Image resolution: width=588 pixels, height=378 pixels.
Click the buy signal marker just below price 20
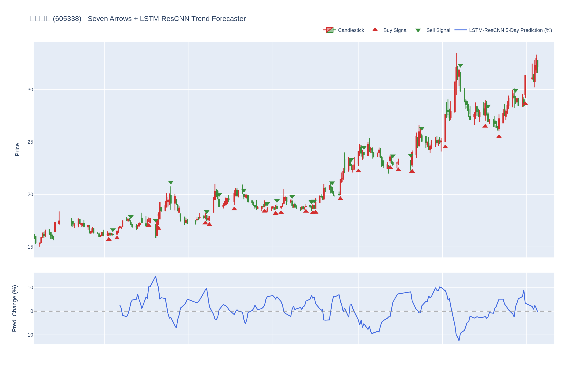[x=340, y=198]
